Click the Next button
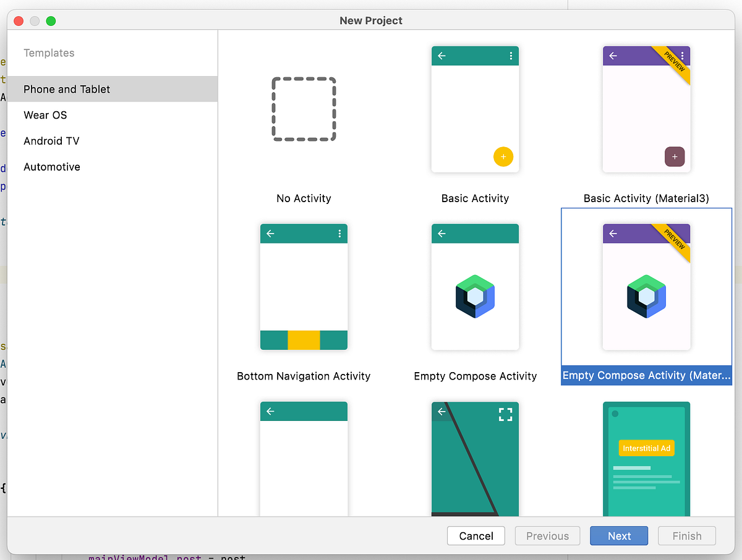 click(x=618, y=536)
